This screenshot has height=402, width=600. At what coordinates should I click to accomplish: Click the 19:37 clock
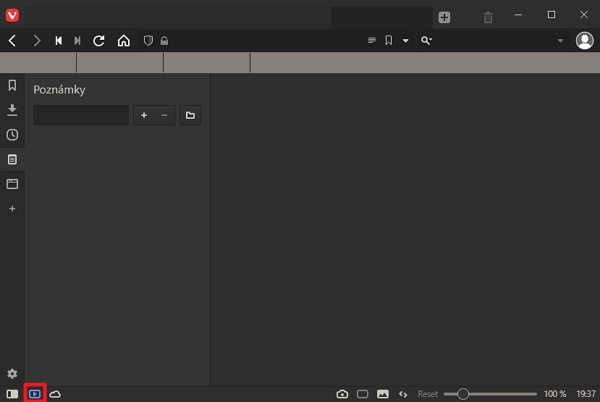pos(586,394)
